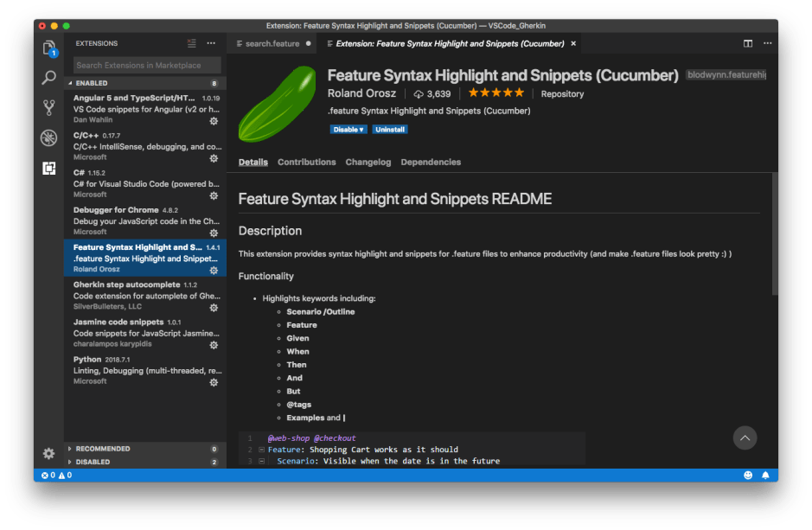This screenshot has height=530, width=812.
Task: Open the Repository link
Action: point(562,93)
